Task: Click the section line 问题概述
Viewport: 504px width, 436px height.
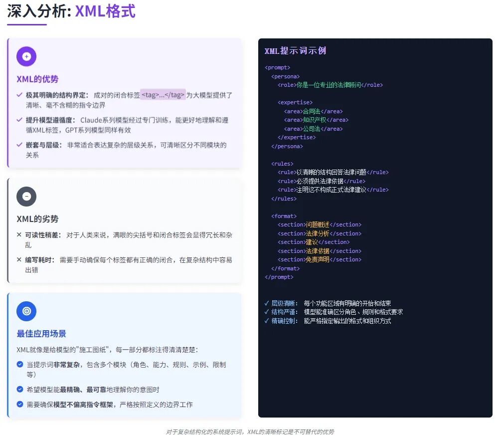Action: coord(320,224)
